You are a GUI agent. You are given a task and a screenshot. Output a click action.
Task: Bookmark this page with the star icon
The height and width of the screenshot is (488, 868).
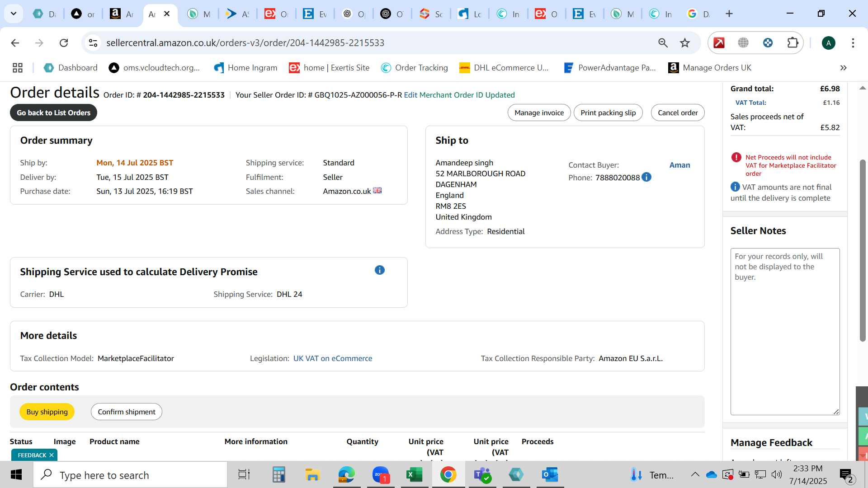point(685,43)
